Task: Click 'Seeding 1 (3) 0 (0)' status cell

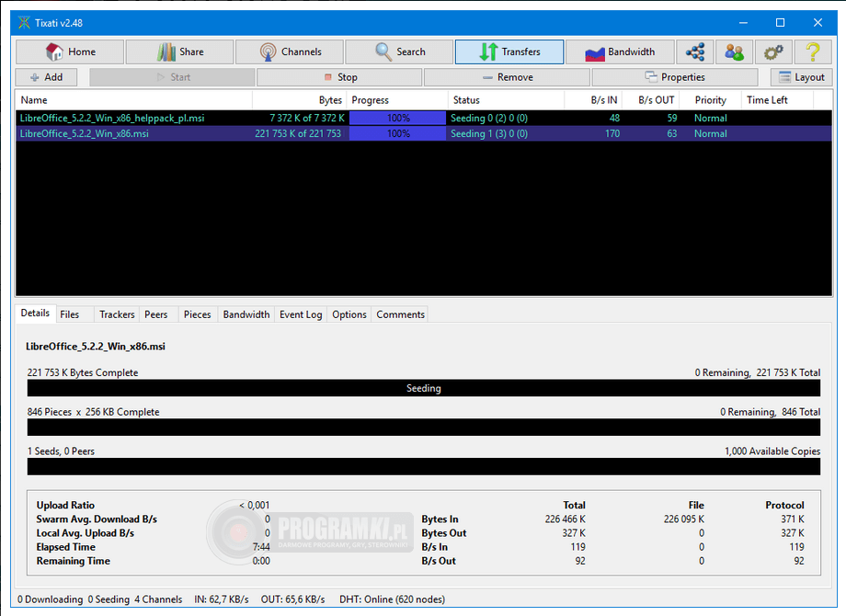Action: (x=489, y=133)
